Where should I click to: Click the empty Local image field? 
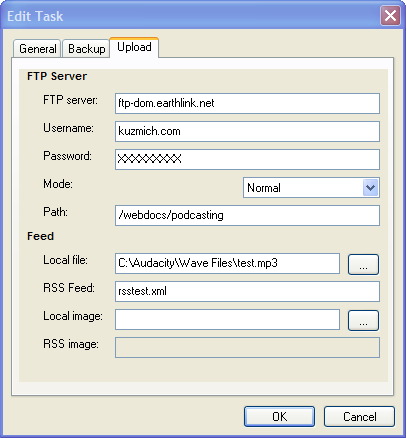(x=227, y=319)
